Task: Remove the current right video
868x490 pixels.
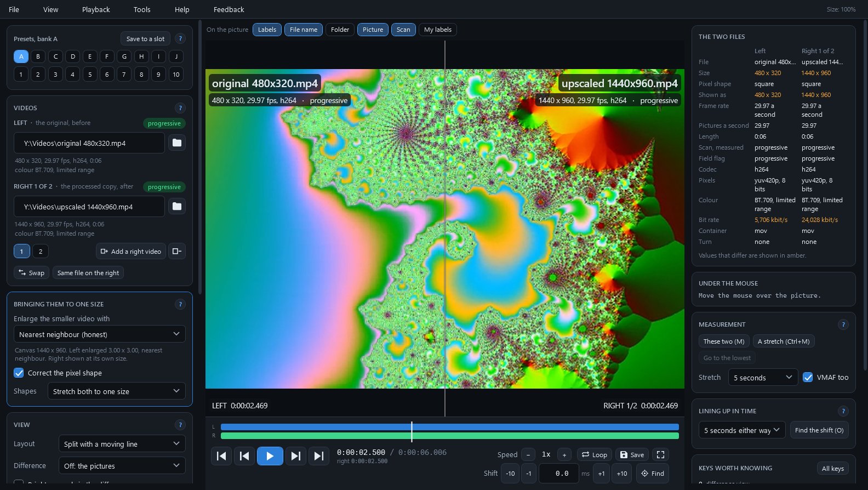Action: [x=177, y=252]
